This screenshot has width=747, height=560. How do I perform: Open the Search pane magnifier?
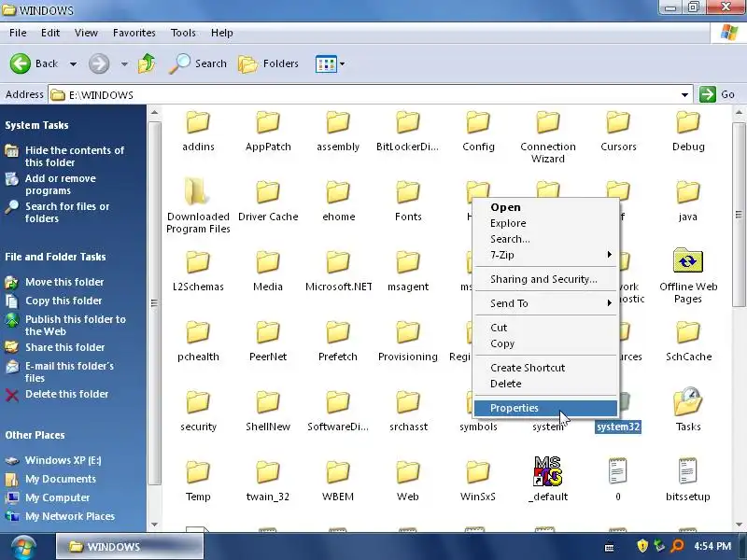click(198, 63)
